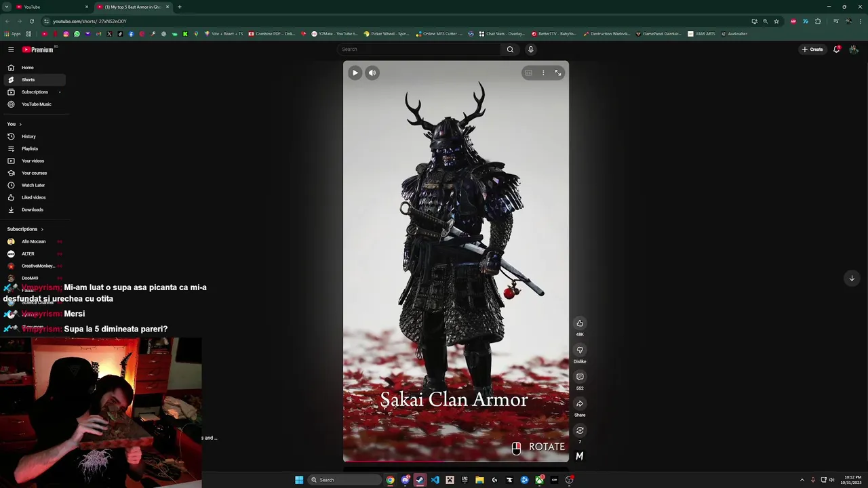This screenshot has height=488, width=868.
Task: Open the Short's comments (552)
Action: pyautogui.click(x=580, y=377)
